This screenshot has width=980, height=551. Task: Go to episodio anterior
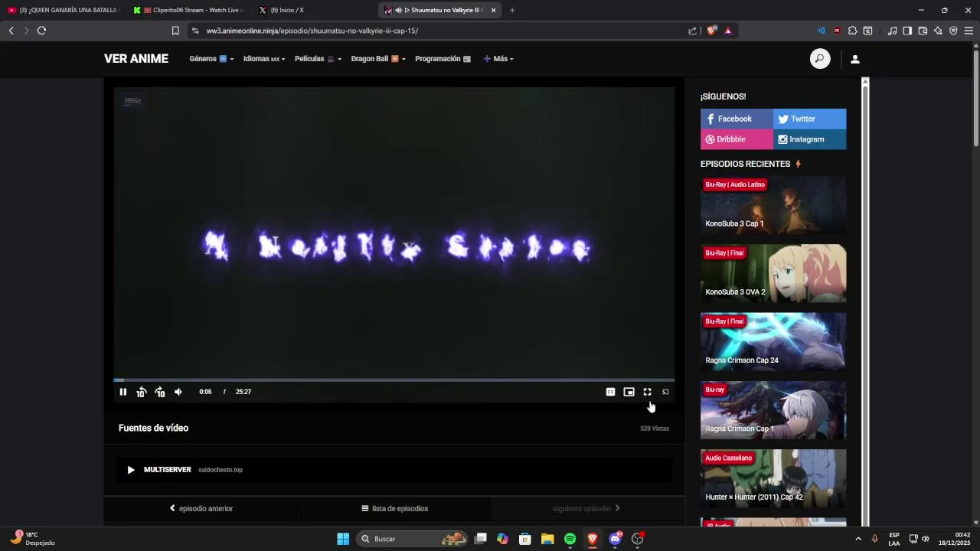tap(201, 508)
